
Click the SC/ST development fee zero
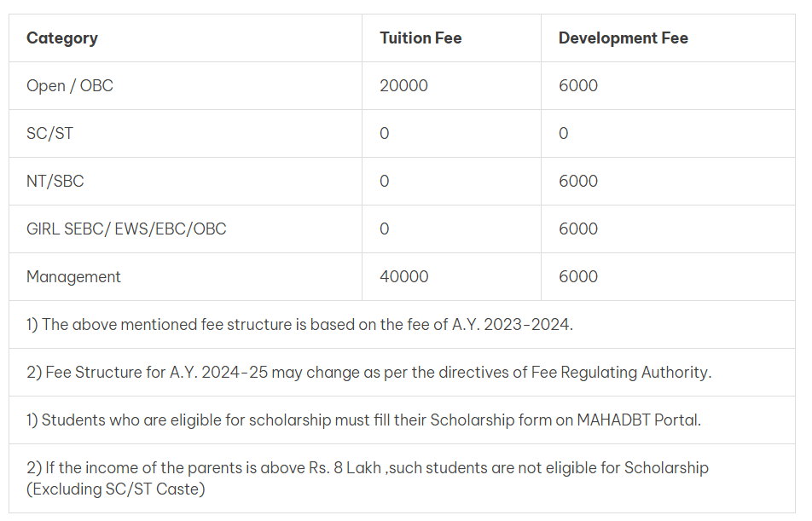[564, 134]
